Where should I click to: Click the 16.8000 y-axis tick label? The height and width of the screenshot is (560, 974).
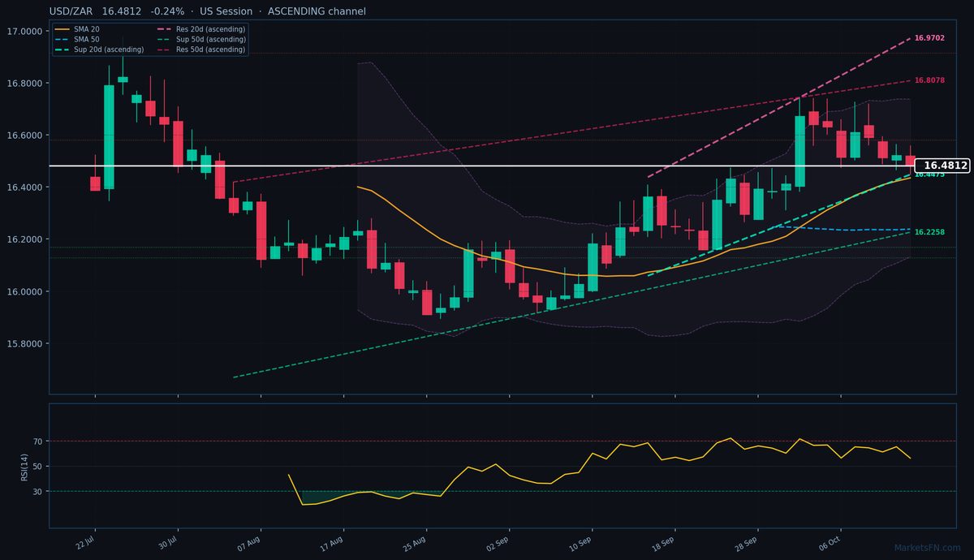(27, 84)
